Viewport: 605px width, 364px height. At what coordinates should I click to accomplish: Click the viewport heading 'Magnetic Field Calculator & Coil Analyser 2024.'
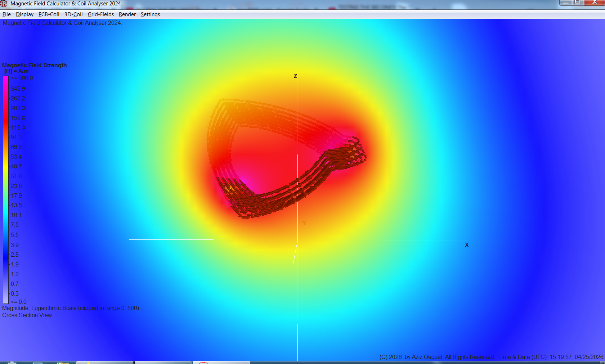(x=63, y=23)
